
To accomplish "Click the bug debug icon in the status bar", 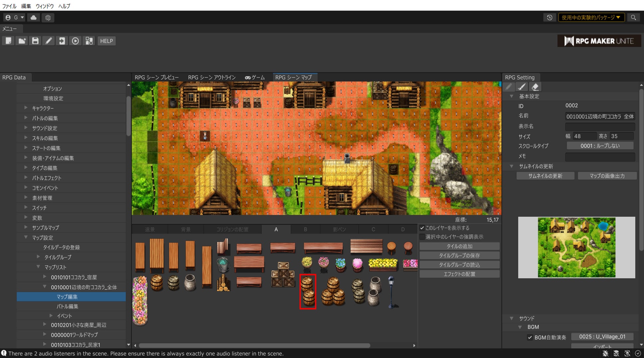I will [605, 353].
